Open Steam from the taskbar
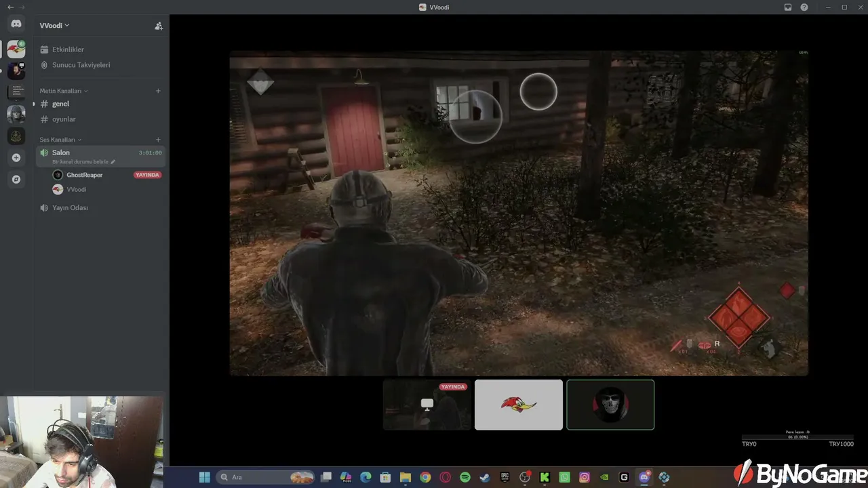 click(x=485, y=477)
